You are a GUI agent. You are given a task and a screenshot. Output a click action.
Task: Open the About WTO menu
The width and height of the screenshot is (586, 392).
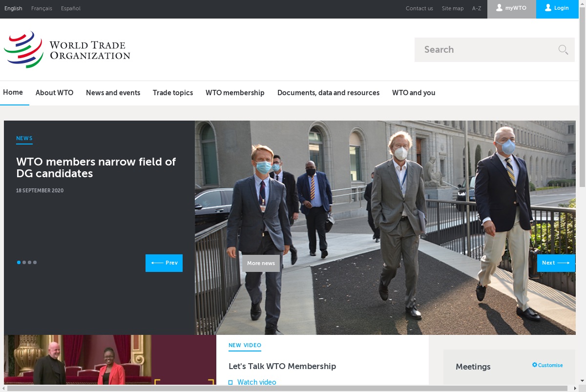tap(55, 93)
